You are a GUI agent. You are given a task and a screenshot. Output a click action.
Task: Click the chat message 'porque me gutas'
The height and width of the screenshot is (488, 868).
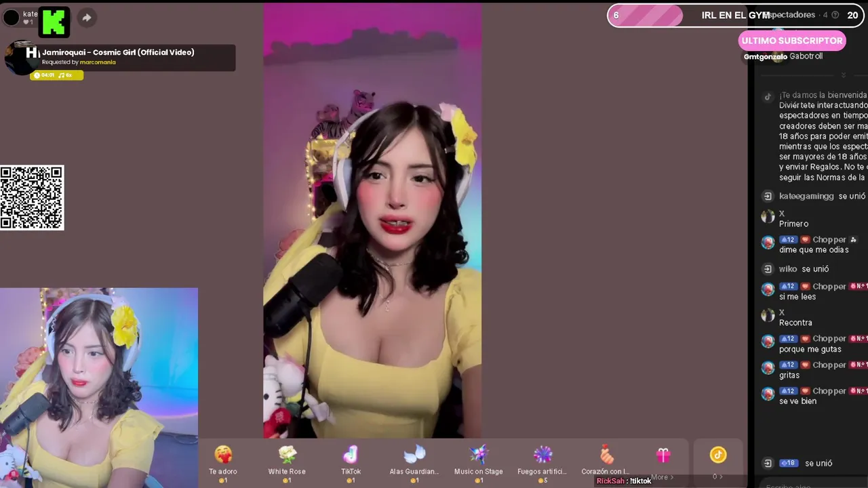coord(810,350)
